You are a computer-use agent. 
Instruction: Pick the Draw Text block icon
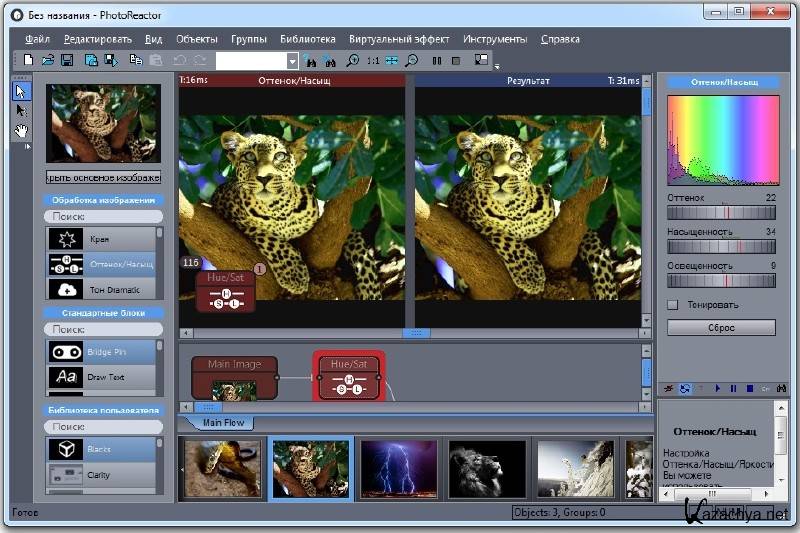(67, 377)
